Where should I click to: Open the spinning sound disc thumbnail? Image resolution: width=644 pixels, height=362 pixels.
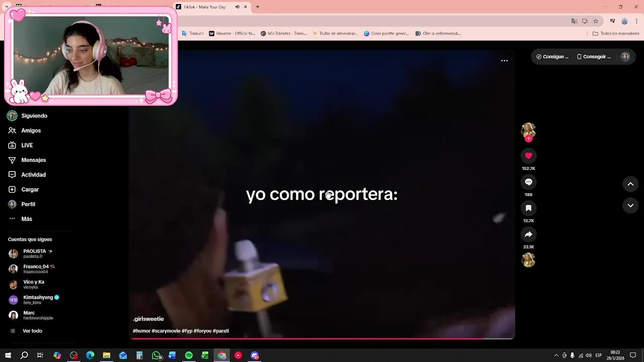(x=528, y=260)
